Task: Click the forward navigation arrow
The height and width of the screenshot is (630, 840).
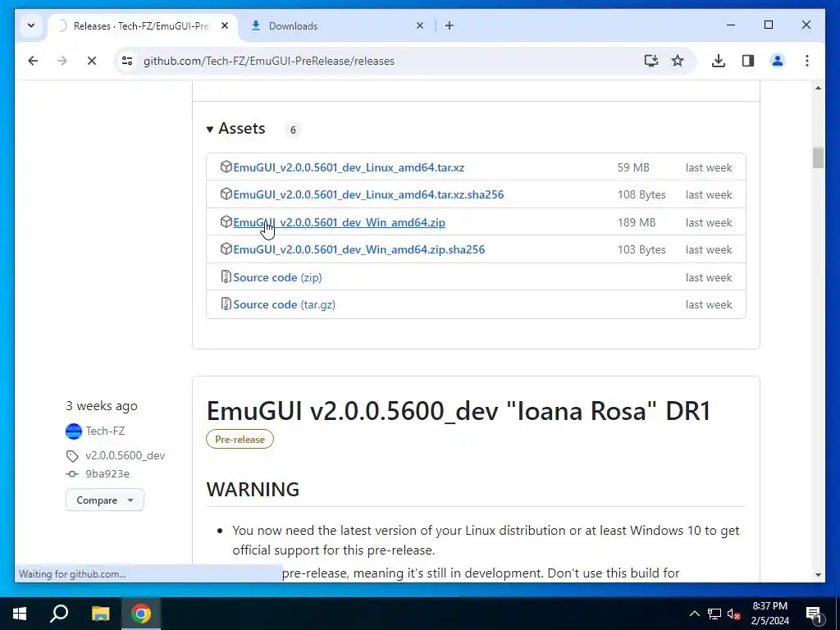Action: (x=62, y=61)
